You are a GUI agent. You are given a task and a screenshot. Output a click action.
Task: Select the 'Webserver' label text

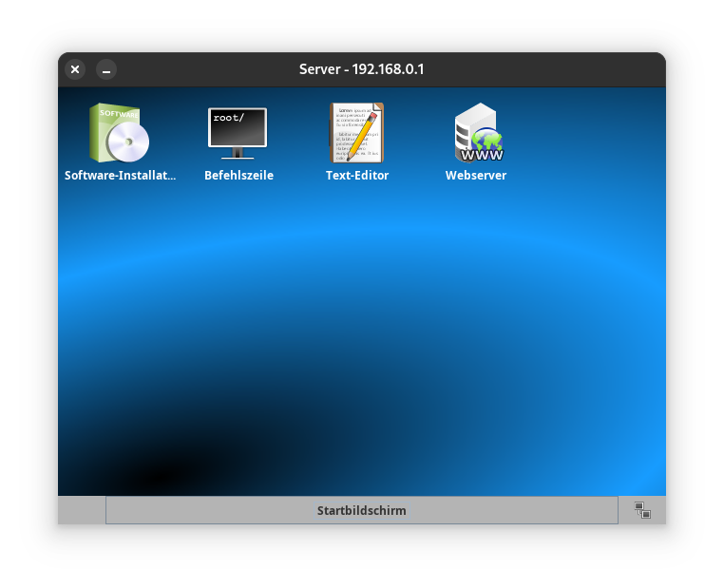pos(476,176)
